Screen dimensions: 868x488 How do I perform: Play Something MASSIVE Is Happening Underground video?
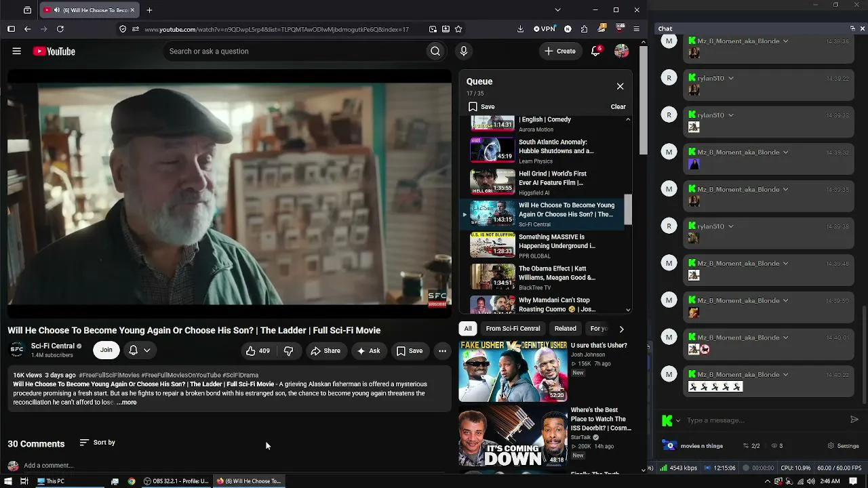point(542,245)
